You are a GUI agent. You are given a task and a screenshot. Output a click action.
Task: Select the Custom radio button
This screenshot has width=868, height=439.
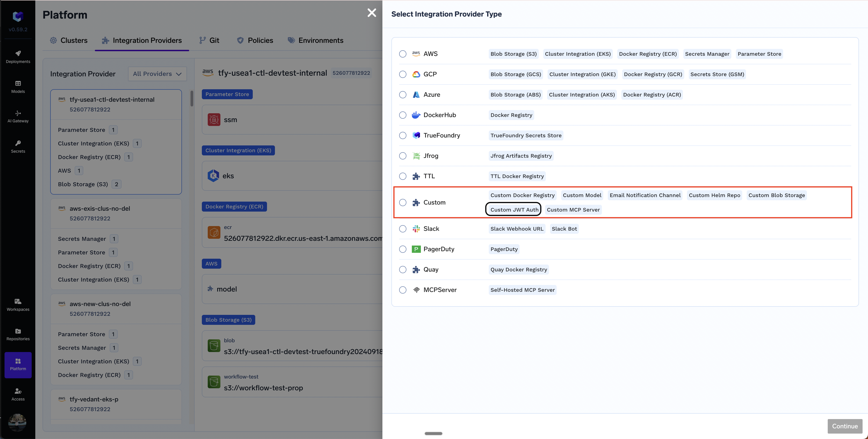tap(403, 203)
